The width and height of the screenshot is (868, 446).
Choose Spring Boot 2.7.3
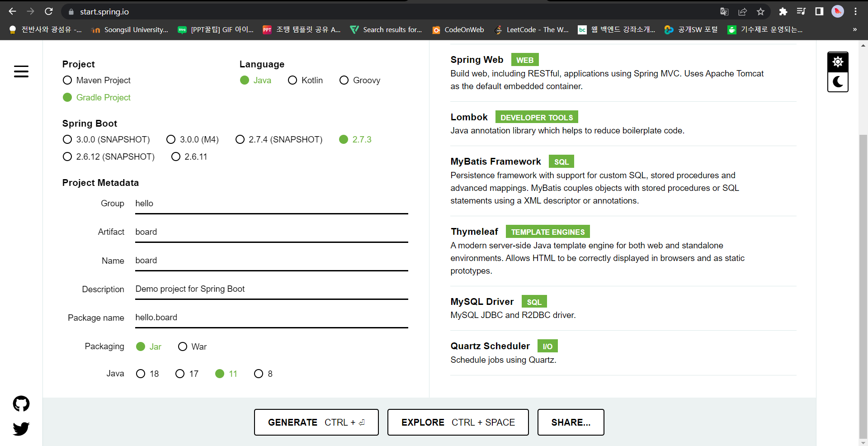[355, 139]
